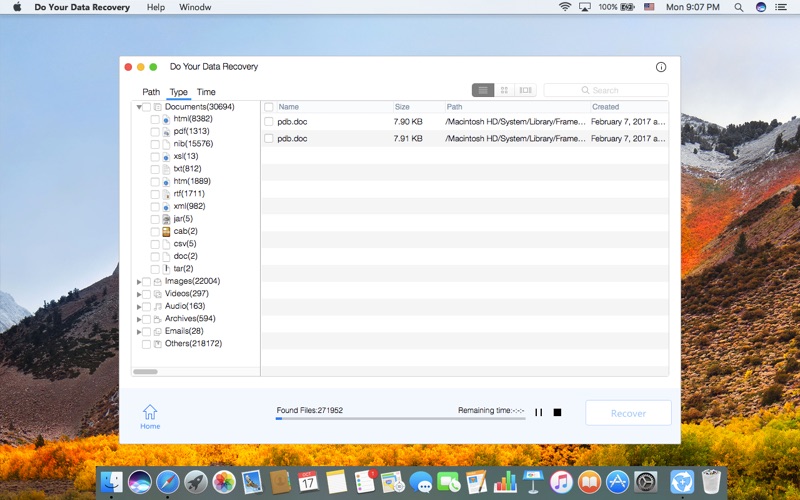This screenshot has height=500, width=800.
Task: Click the Home icon
Action: (149, 415)
